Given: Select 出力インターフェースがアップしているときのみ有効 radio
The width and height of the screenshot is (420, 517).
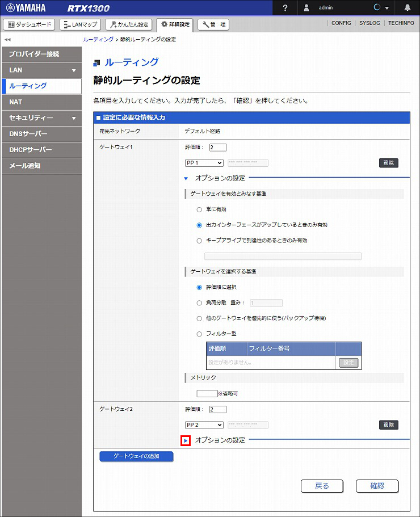Looking at the screenshot, I should point(199,225).
